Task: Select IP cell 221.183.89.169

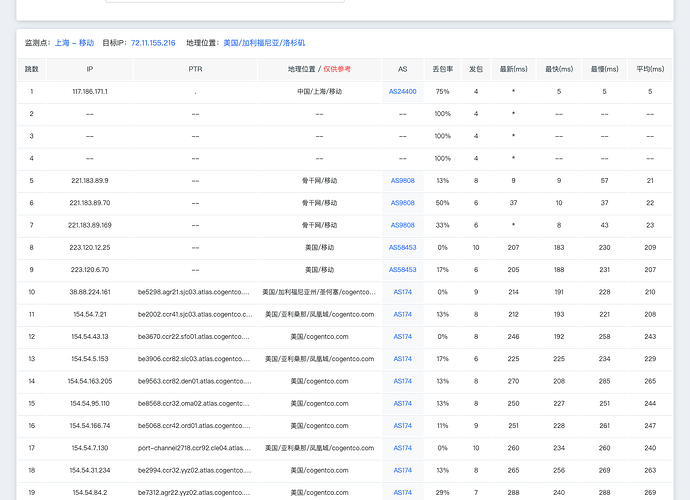Action: [x=90, y=225]
